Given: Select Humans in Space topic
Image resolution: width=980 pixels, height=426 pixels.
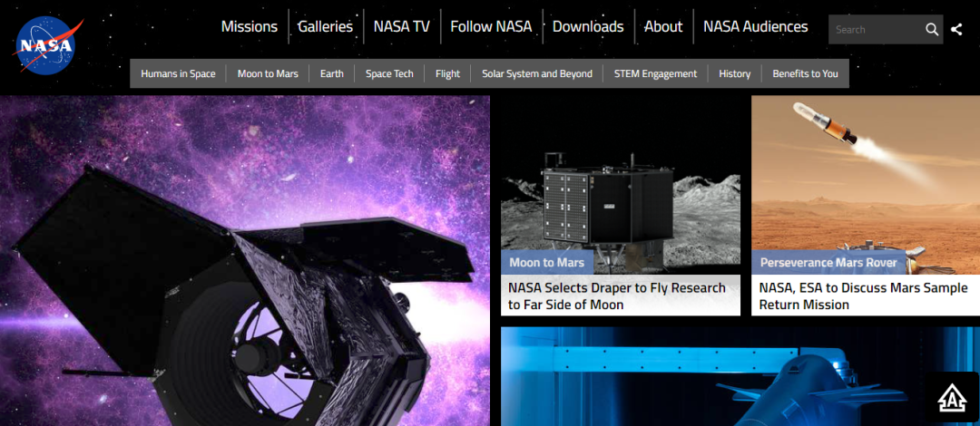Looking at the screenshot, I should coord(178,73).
